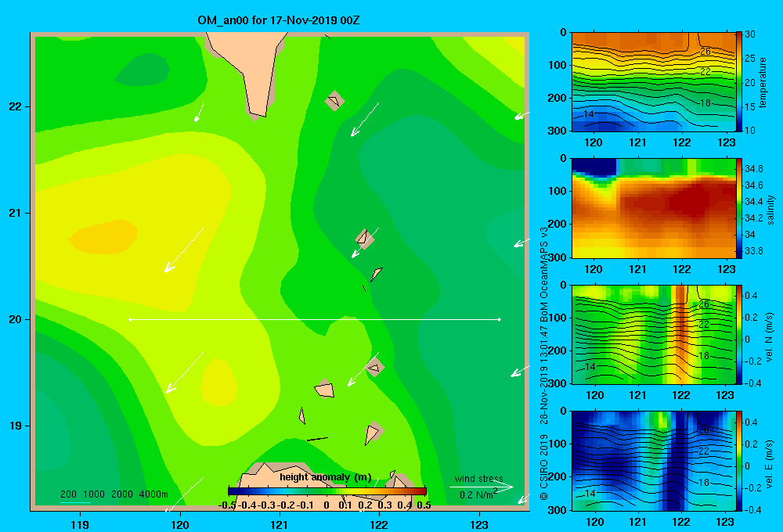Click latitude label 20 on the main map axis
Screen dimensions: 783x532
tap(15, 319)
